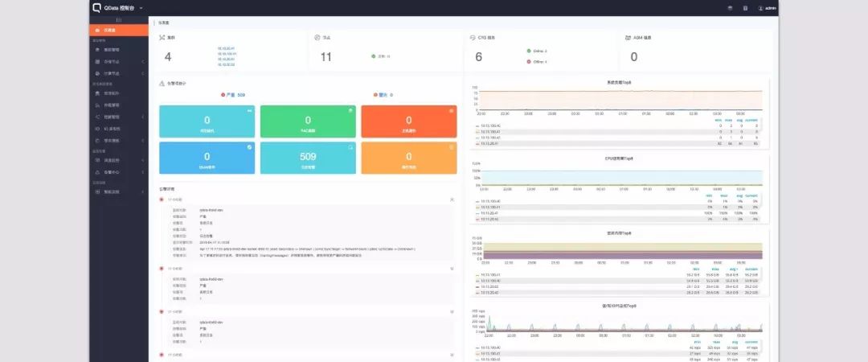Sort by current column in system load Top8 chart
Screen dimensions: 868x362
pyautogui.click(x=751, y=120)
